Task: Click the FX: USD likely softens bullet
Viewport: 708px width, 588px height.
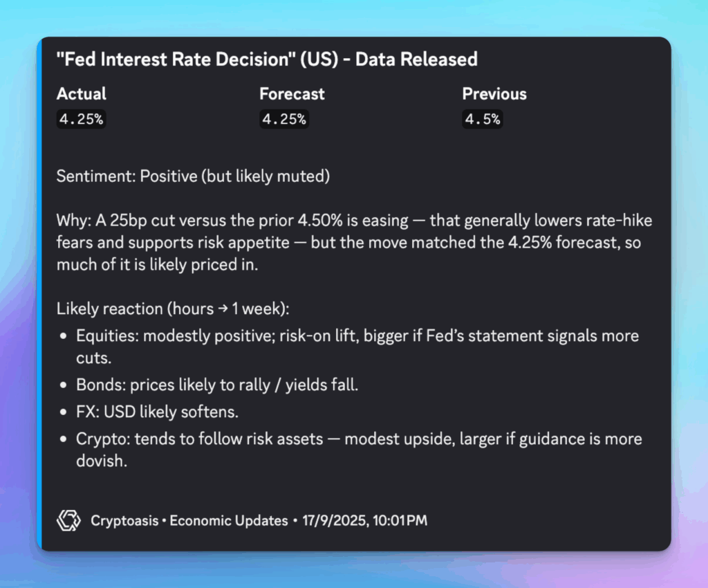Action: point(158,412)
